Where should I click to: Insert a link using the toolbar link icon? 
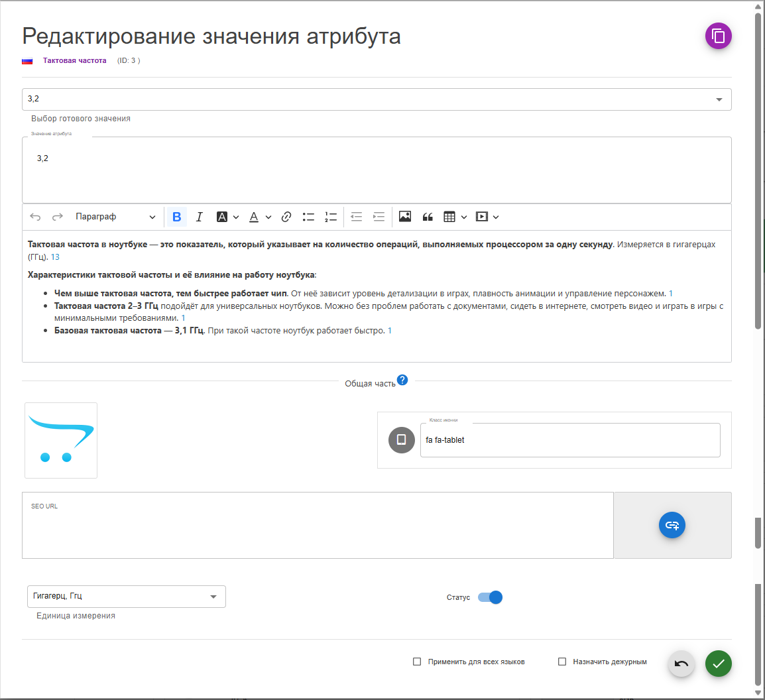pyautogui.click(x=286, y=217)
